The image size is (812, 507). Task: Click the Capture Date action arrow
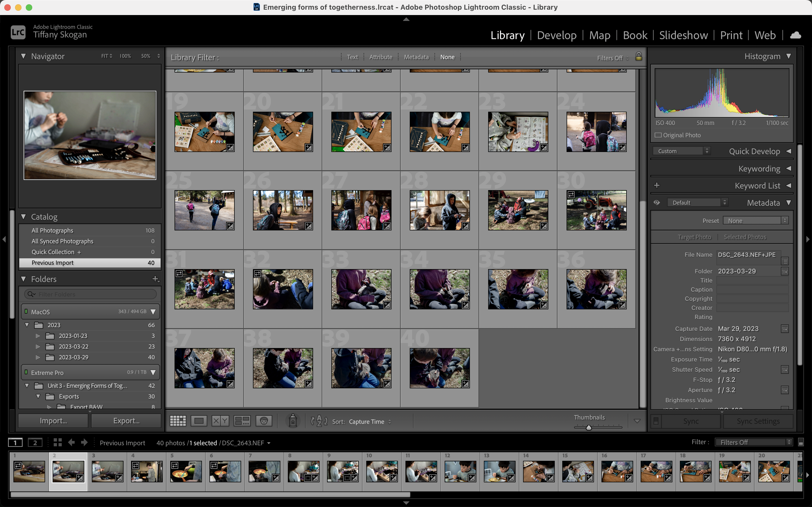785,329
